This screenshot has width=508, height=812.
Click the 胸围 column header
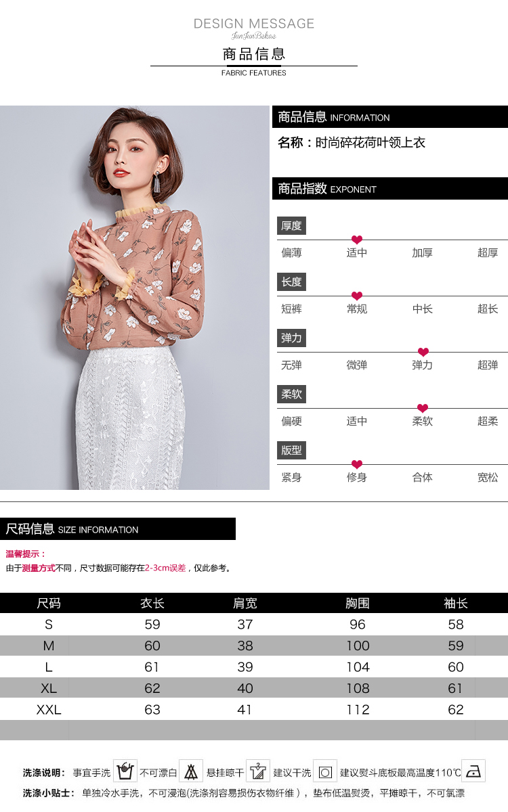(358, 603)
